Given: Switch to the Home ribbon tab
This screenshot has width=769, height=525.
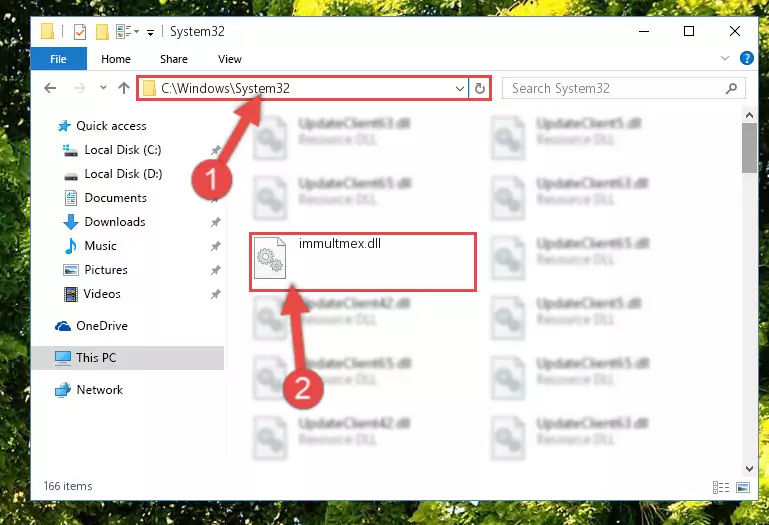Looking at the screenshot, I should click(116, 59).
